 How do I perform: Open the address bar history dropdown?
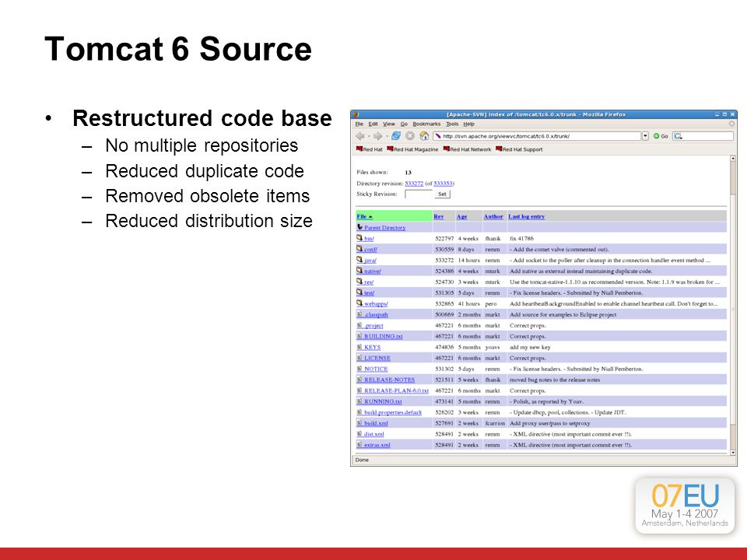point(645,136)
